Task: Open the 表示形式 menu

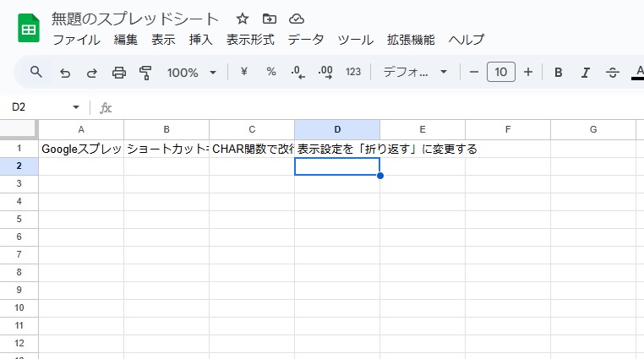Action: 250,40
